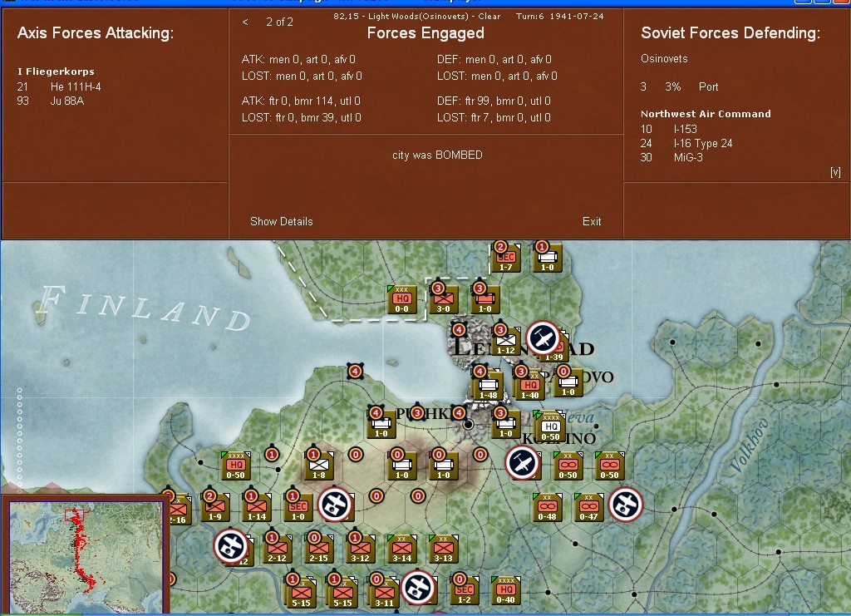This screenshot has width=851, height=616.
Task: Select the 3-13 infantry division counter
Action: point(444,549)
